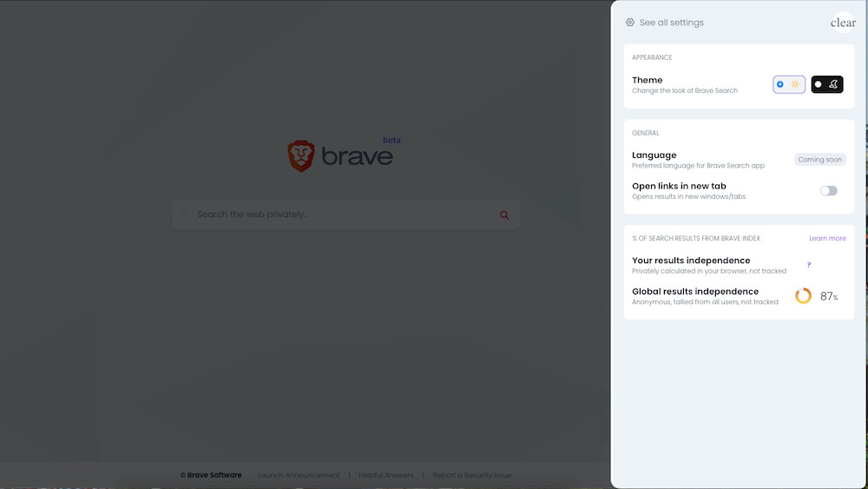
Task: Focus the Search the web privately field
Action: pyautogui.click(x=346, y=215)
